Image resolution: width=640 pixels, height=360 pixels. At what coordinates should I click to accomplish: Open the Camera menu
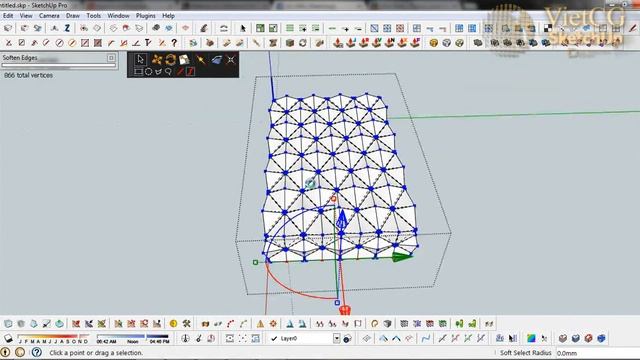(x=49, y=16)
